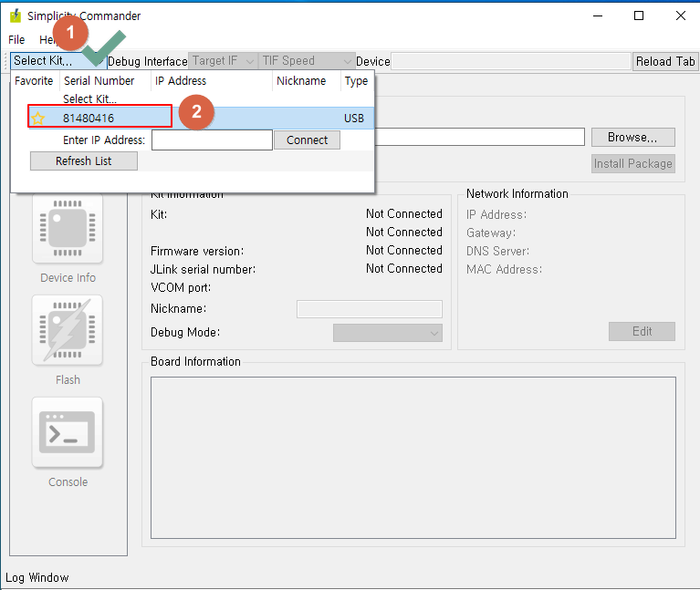700x590 pixels.
Task: Minimize the Simplicity Commander window
Action: pos(598,16)
